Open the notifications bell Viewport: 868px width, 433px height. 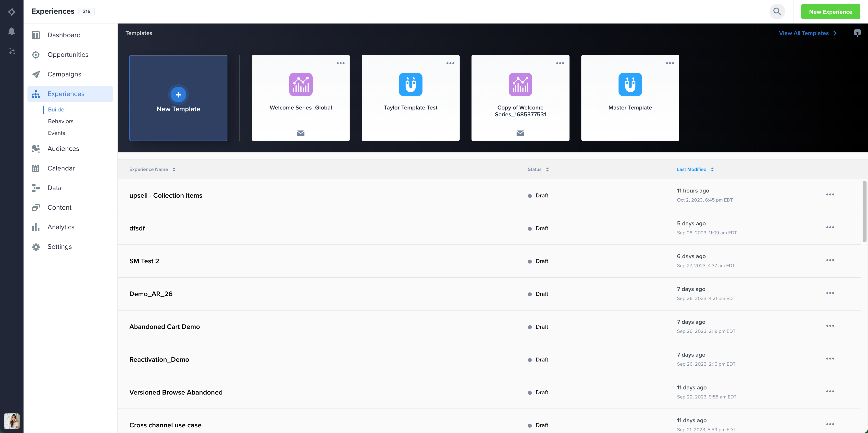point(12,32)
